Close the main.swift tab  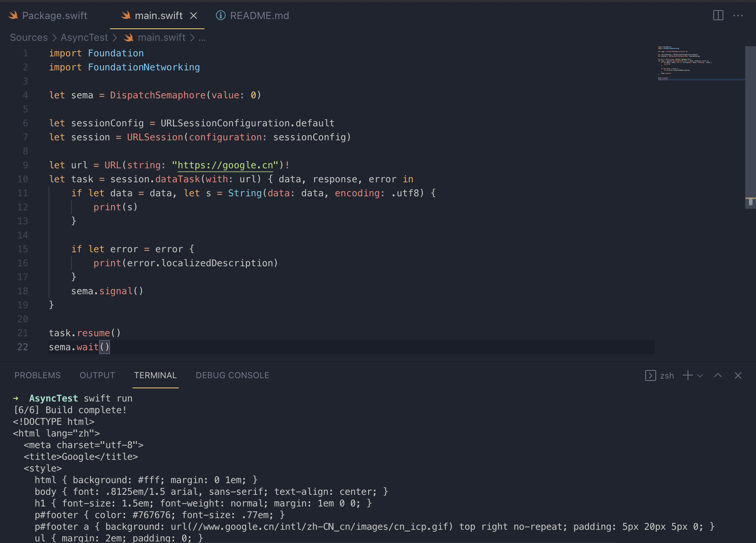pos(194,16)
